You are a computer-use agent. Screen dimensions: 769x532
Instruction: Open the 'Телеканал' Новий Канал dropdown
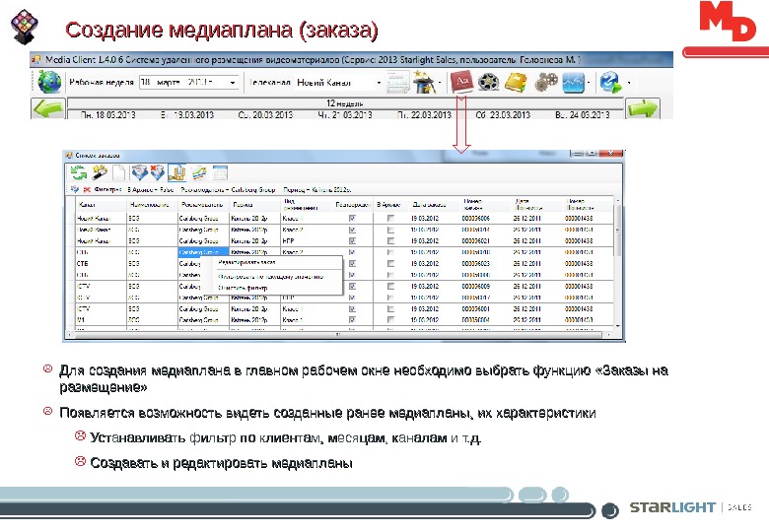(379, 83)
